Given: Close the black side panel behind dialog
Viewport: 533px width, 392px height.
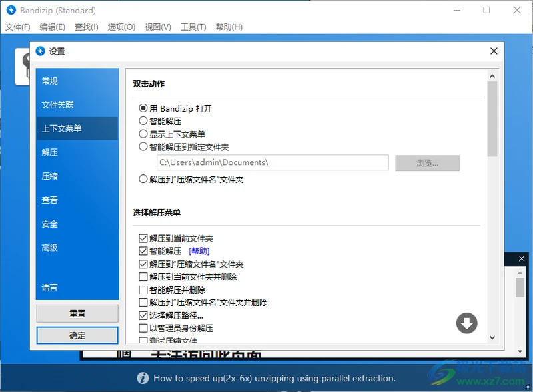Looking at the screenshot, I should tap(522, 258).
